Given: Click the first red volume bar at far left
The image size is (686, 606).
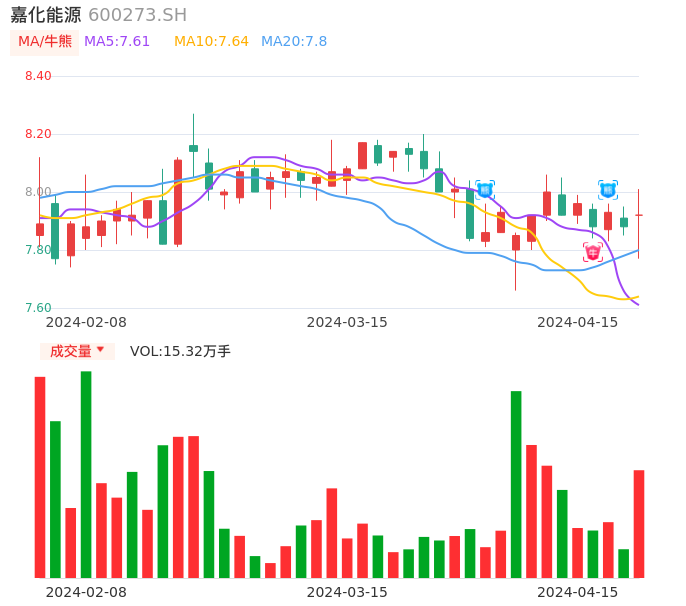Looking at the screenshot, I should pos(40,477).
